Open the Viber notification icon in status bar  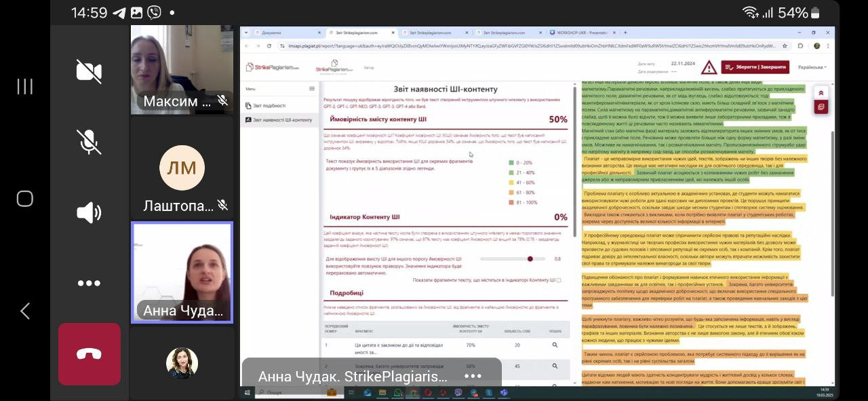[155, 12]
